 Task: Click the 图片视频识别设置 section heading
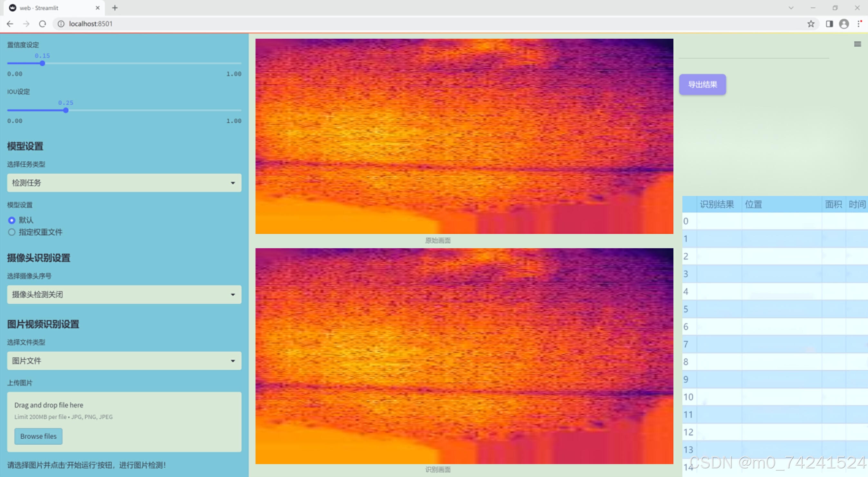[43, 324]
